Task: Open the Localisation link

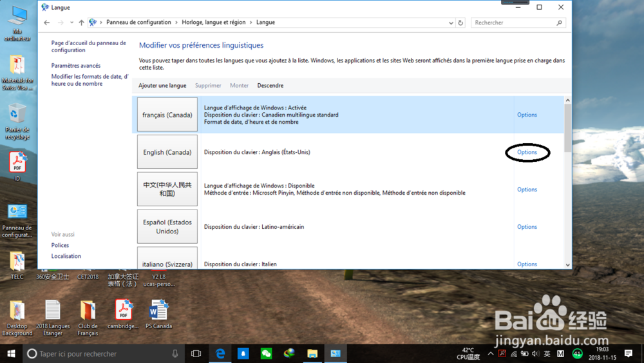Action: coord(66,256)
